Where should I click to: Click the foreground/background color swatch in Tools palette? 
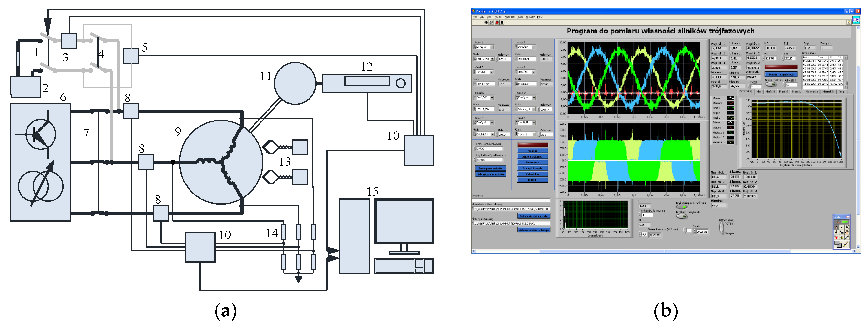[838, 244]
